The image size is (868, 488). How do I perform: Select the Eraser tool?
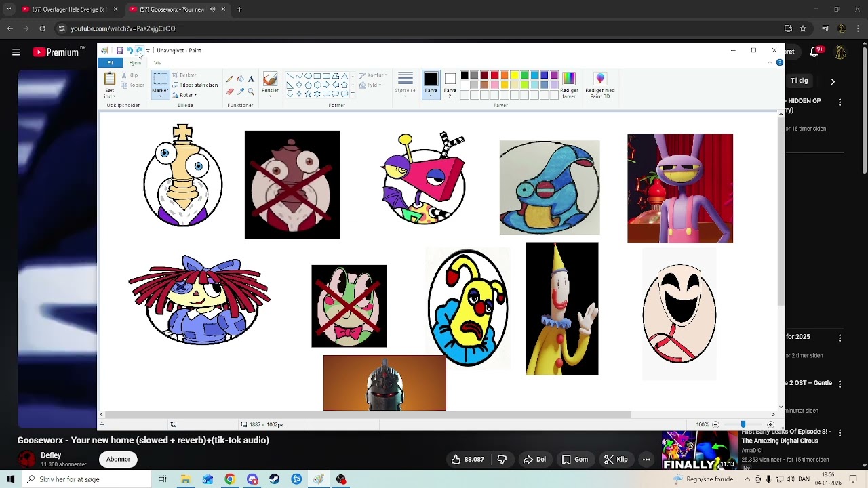coord(230,91)
